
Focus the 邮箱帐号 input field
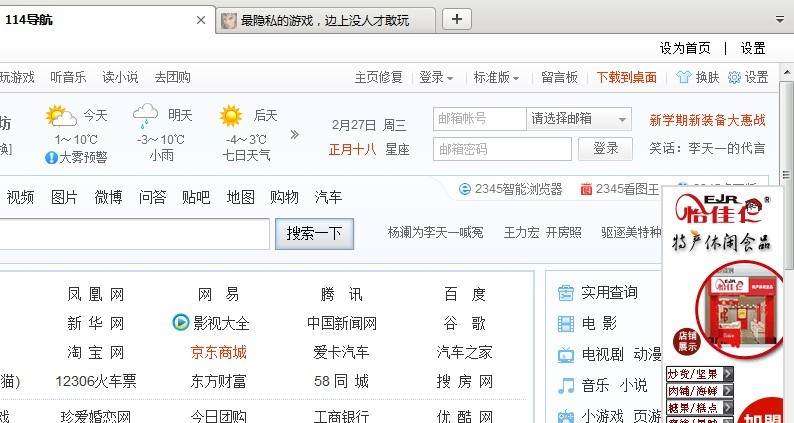[x=480, y=119]
